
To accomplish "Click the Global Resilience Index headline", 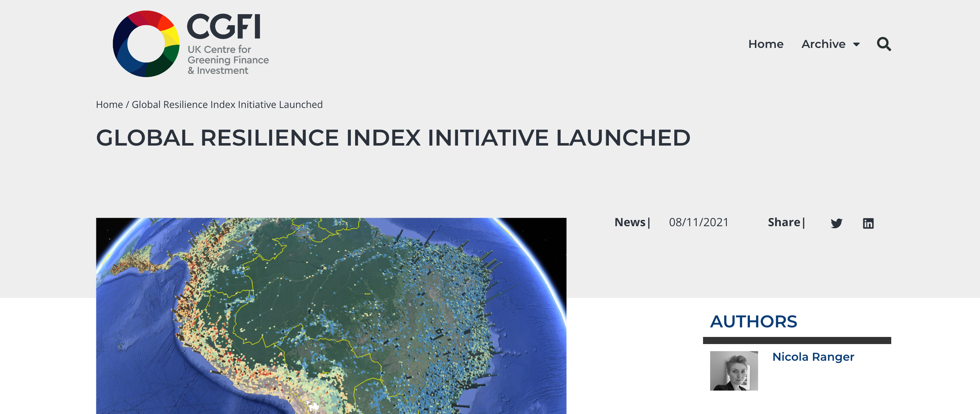I will pos(393,138).
